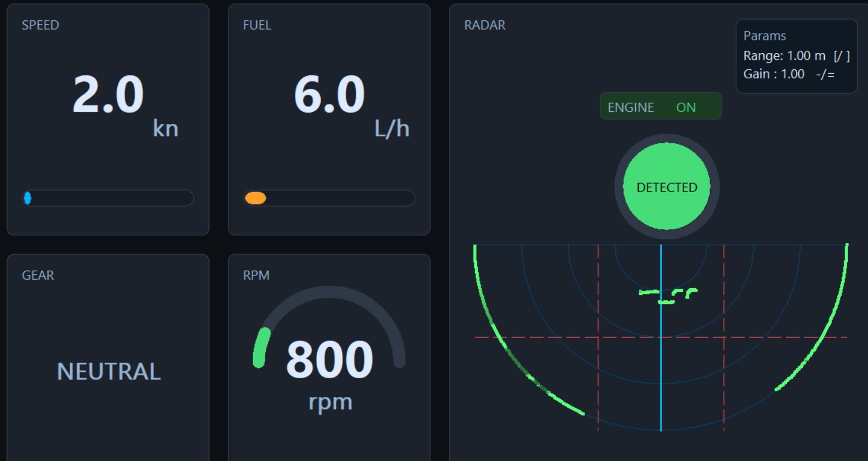Click the Range 1.00 m parameter text

[784, 56]
